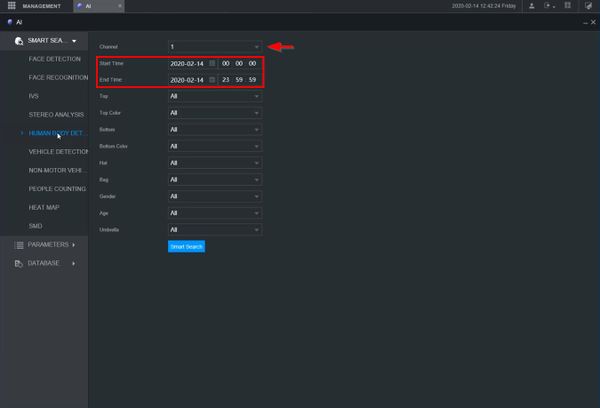This screenshot has height=408, width=600.
Task: Click the security shield icon in top bar
Action: [588, 6]
